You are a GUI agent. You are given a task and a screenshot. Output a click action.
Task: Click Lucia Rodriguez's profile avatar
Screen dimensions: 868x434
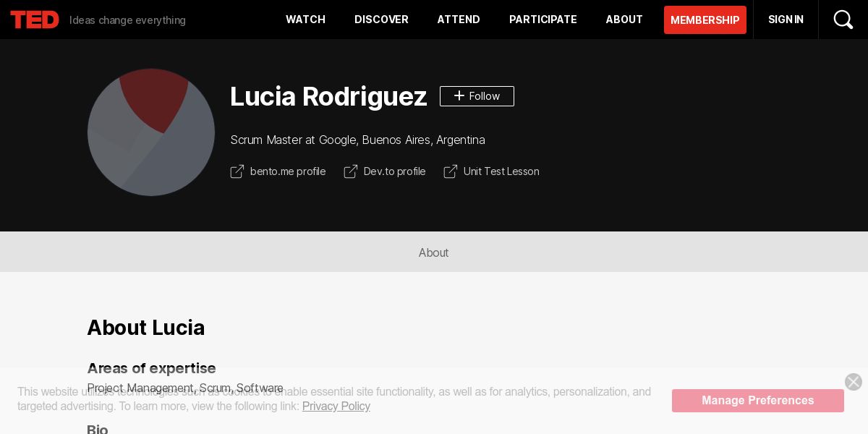pyautogui.click(x=151, y=132)
